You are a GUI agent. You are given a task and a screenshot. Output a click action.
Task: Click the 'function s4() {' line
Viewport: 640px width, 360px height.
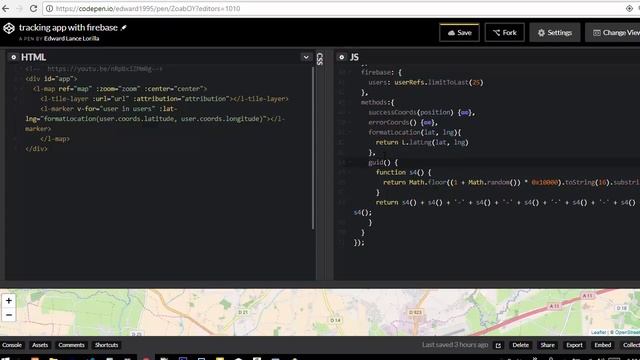pyautogui.click(x=403, y=172)
